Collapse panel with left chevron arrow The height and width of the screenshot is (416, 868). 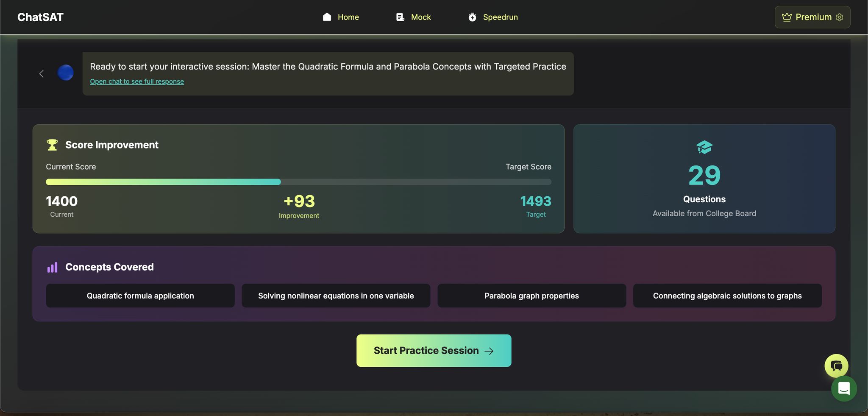(42, 74)
